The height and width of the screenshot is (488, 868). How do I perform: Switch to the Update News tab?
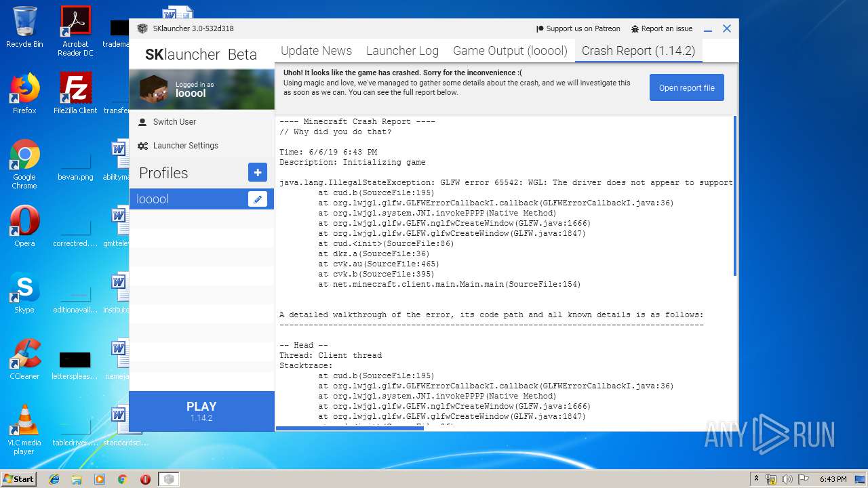[x=316, y=51]
